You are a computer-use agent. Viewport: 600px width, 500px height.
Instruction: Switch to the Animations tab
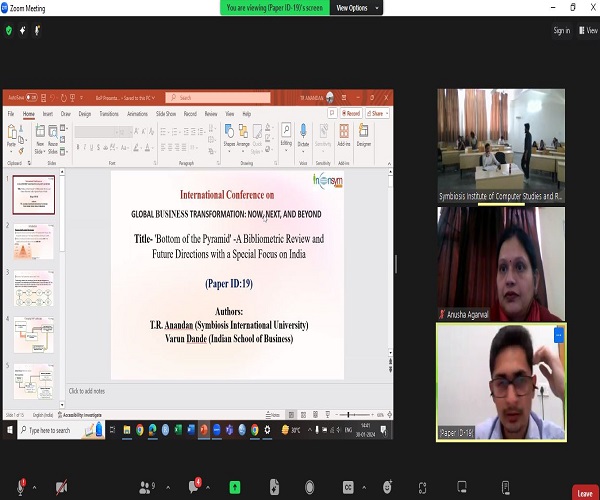[137, 114]
